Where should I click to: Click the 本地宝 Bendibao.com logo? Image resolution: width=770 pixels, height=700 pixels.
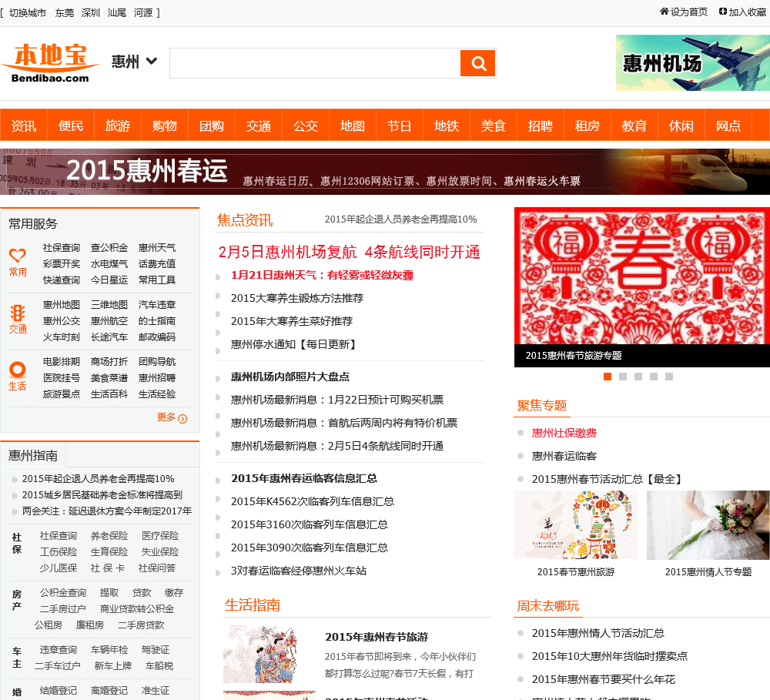pos(50,63)
